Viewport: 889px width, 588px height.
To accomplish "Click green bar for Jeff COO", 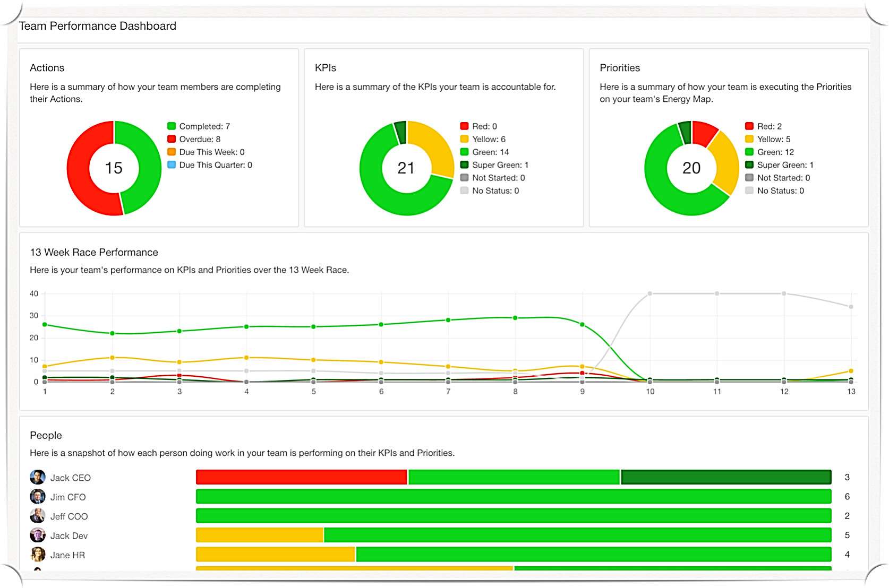I will coord(514,516).
